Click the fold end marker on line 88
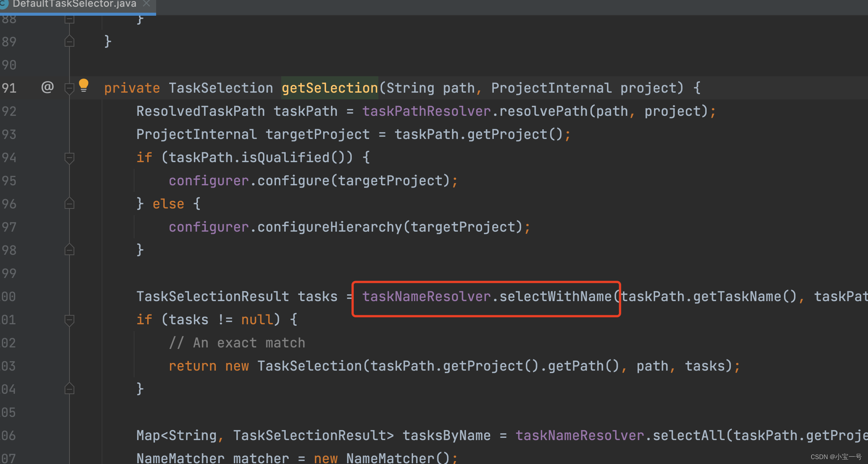Viewport: 868px width, 464px height. point(69,19)
